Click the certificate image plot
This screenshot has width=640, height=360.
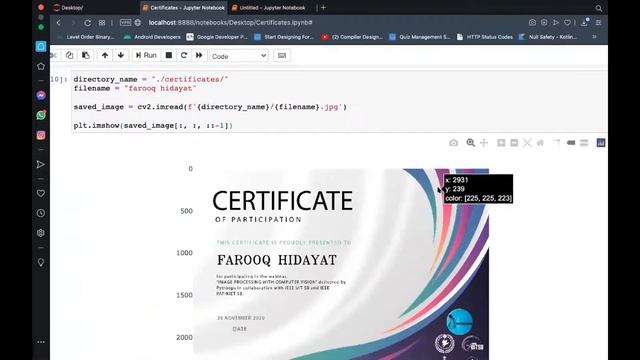click(341, 264)
